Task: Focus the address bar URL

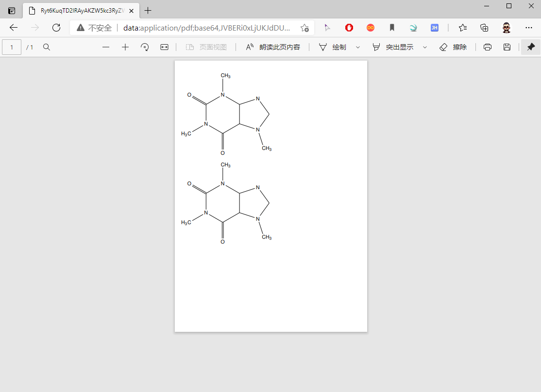Action: [x=207, y=28]
